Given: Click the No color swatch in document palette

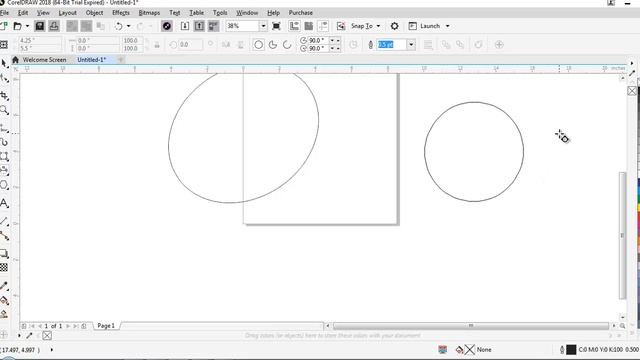Looking at the screenshot, I should pyautogui.click(x=47, y=336).
